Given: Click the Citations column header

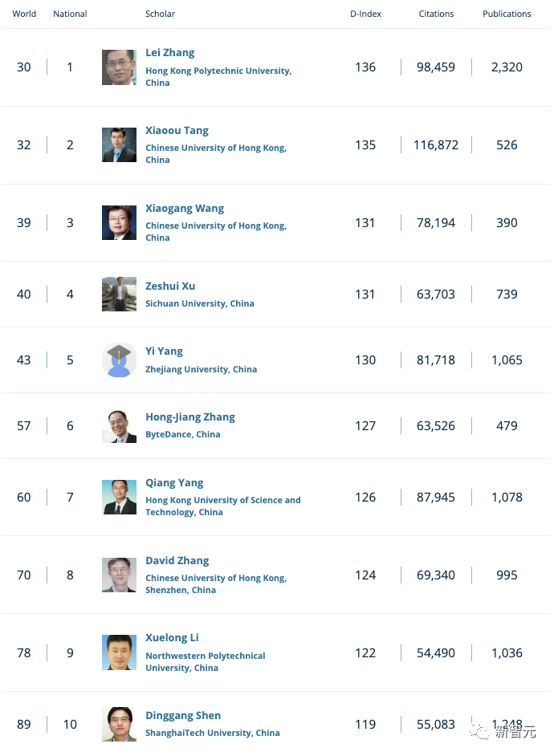Looking at the screenshot, I should 436,14.
